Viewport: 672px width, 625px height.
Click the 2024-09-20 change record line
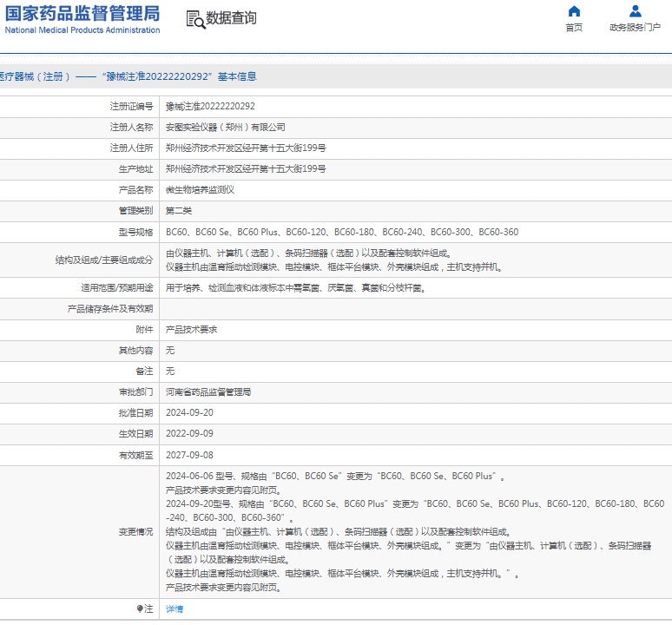(415, 510)
